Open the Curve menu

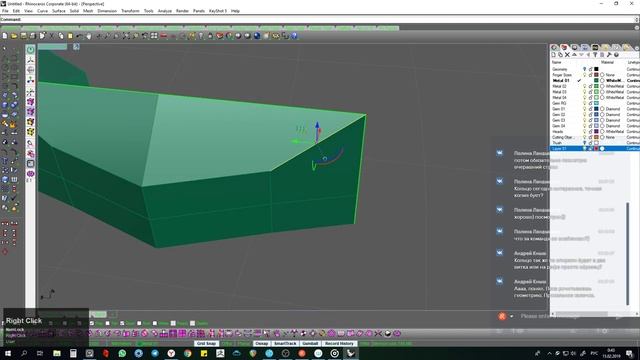point(42,11)
